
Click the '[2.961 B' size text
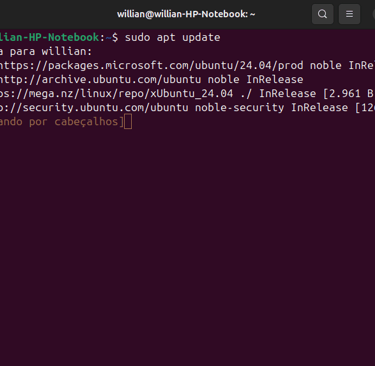tap(348, 93)
